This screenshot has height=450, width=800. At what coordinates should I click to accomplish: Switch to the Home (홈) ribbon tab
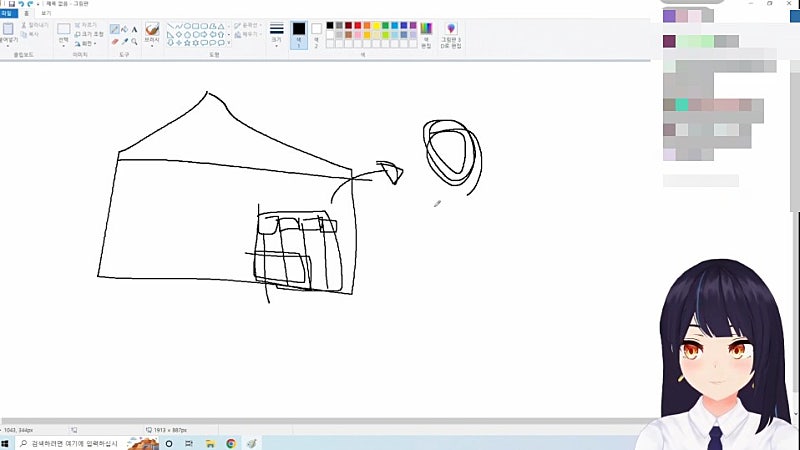coord(27,13)
